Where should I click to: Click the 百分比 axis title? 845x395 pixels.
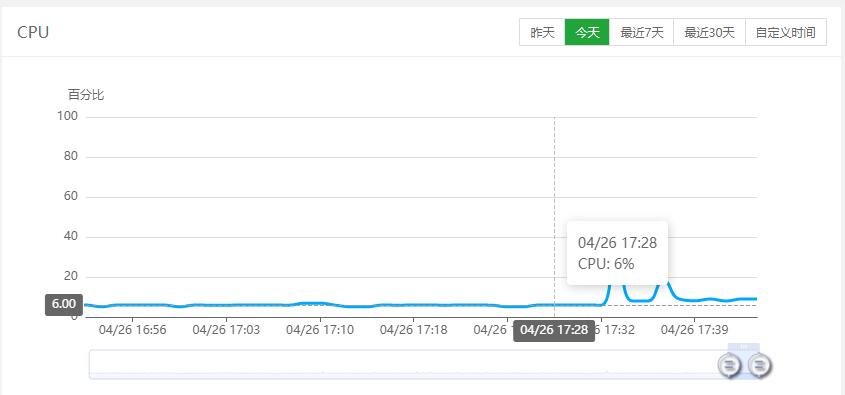coord(86,95)
